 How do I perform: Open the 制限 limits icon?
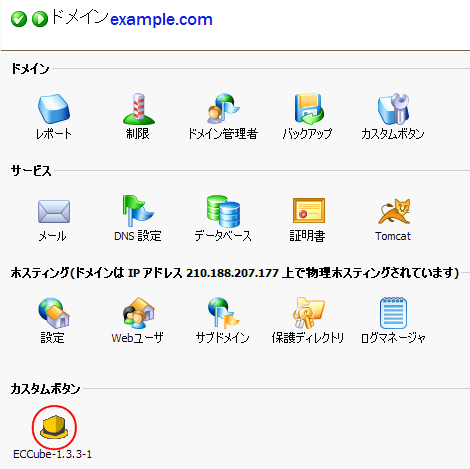[139, 109]
